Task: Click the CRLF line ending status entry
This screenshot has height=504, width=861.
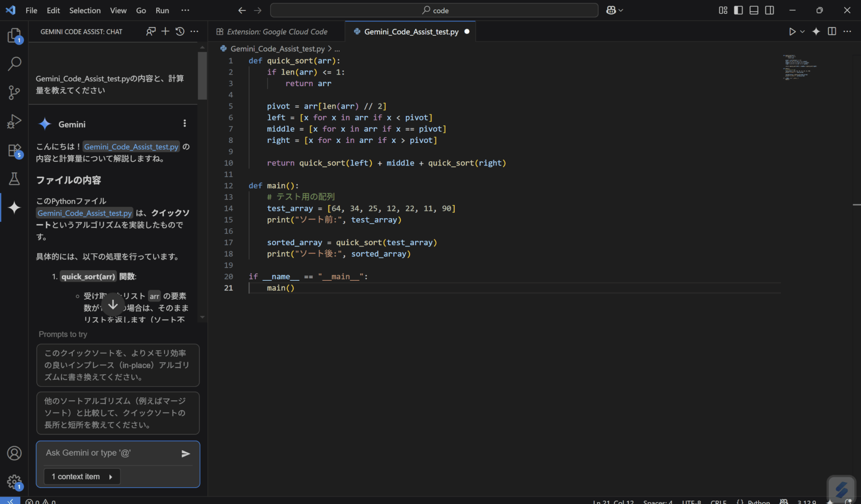Action: [x=718, y=501]
